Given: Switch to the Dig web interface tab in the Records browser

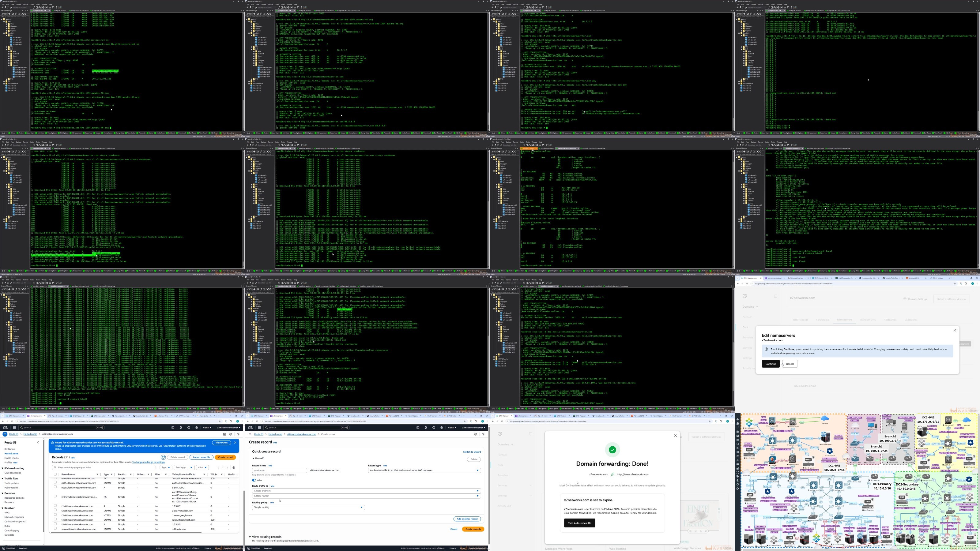Looking at the screenshot, I should tap(58, 416).
